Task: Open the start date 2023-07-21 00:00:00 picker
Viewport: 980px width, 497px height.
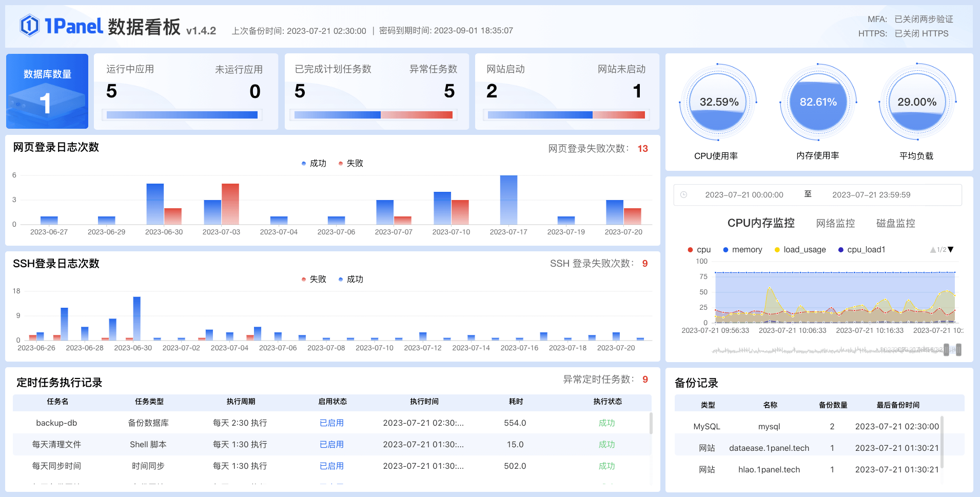Action: 744,195
